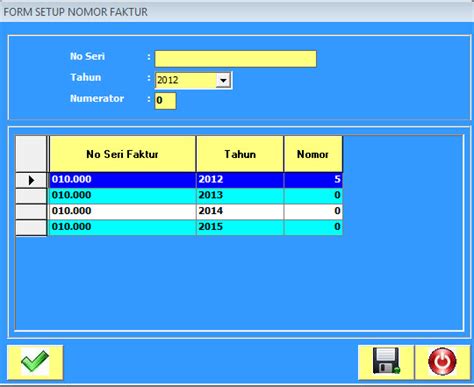The image size is (474, 387).
Task: Click the 2014 year cell
Action: 240,211
